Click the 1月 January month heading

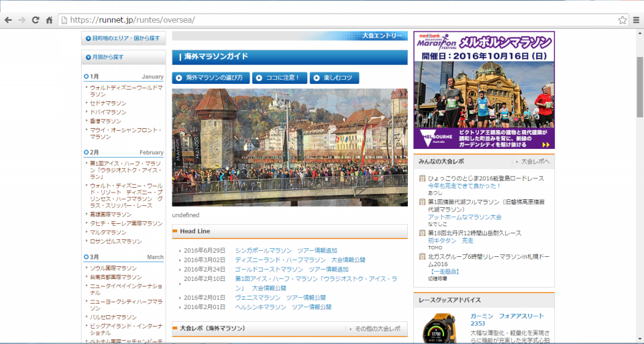(123, 76)
